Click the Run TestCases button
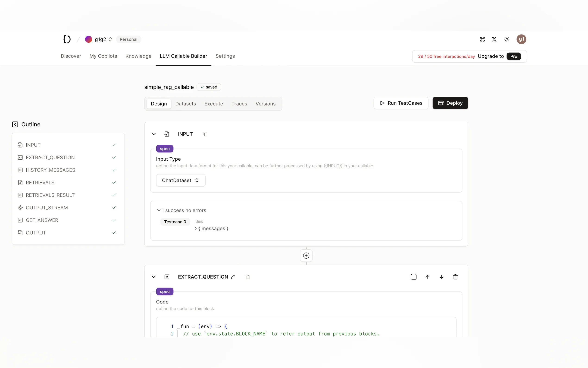 pos(401,103)
